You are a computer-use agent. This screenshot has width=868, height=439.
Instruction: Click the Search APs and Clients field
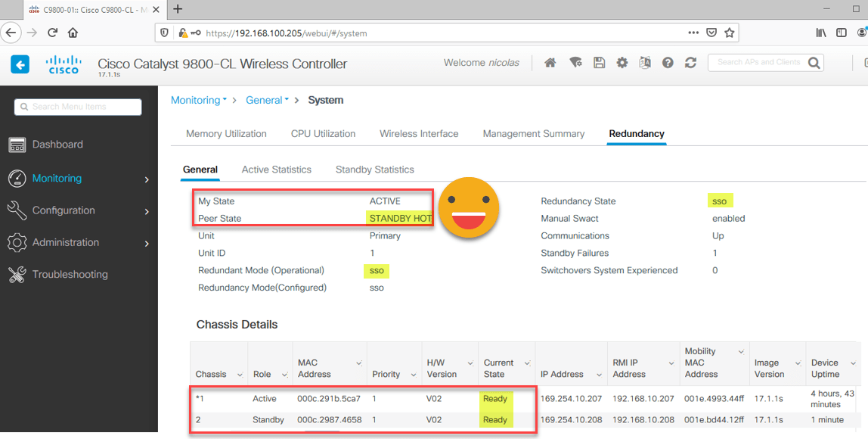(758, 62)
